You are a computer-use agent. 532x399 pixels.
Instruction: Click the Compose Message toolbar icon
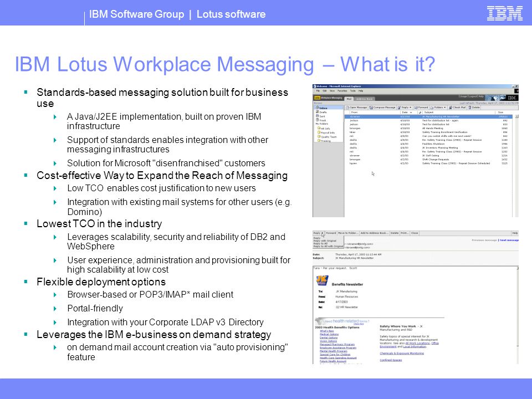click(x=371, y=107)
